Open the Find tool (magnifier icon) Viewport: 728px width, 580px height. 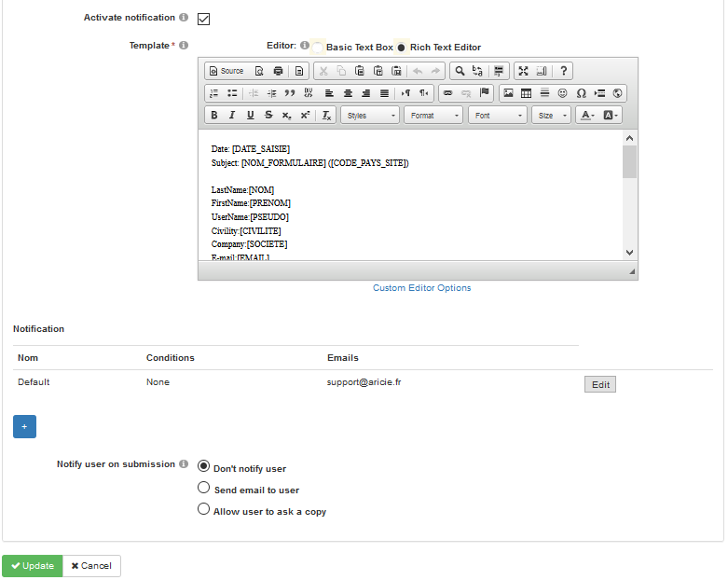click(460, 71)
